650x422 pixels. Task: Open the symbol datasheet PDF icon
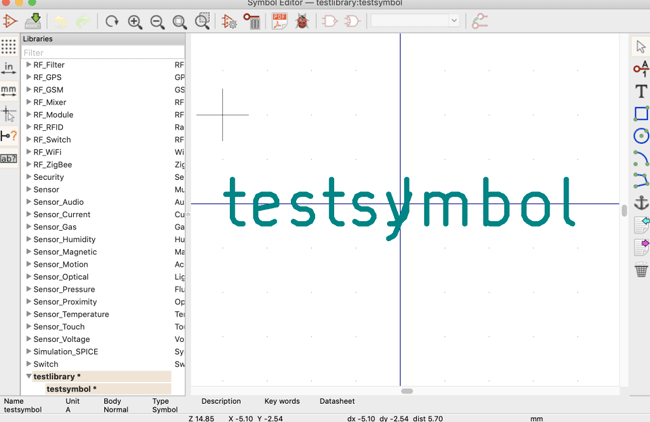tap(280, 21)
